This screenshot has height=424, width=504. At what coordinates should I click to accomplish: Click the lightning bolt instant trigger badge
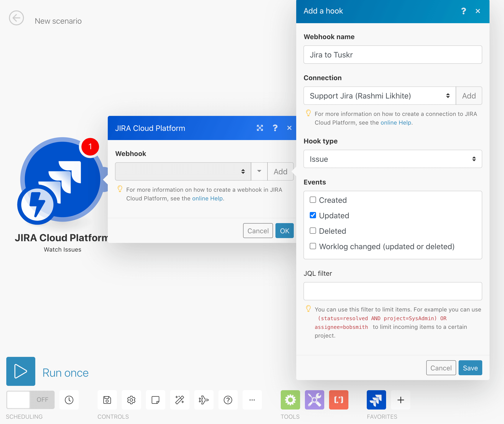37,205
